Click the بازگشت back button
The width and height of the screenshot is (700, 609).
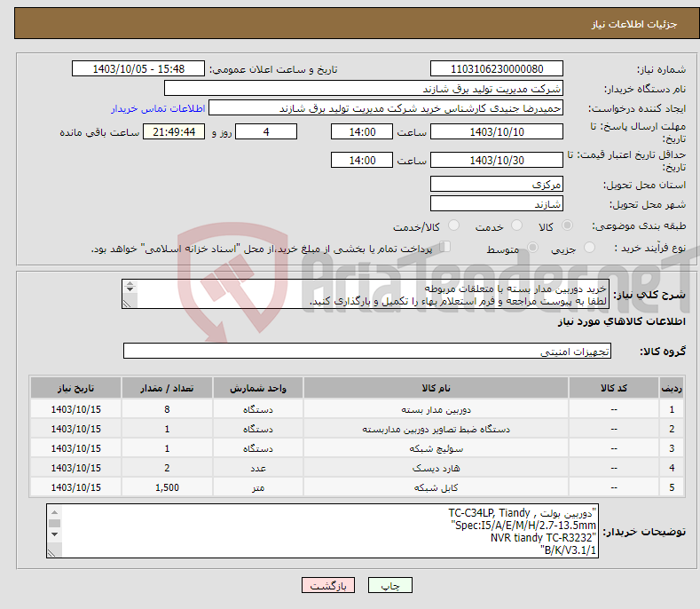[x=328, y=585]
